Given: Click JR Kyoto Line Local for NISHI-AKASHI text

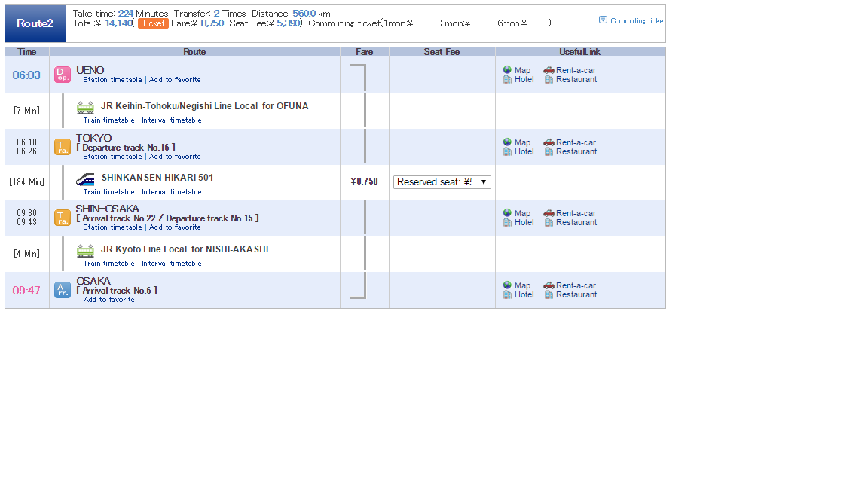Looking at the screenshot, I should click(185, 249).
